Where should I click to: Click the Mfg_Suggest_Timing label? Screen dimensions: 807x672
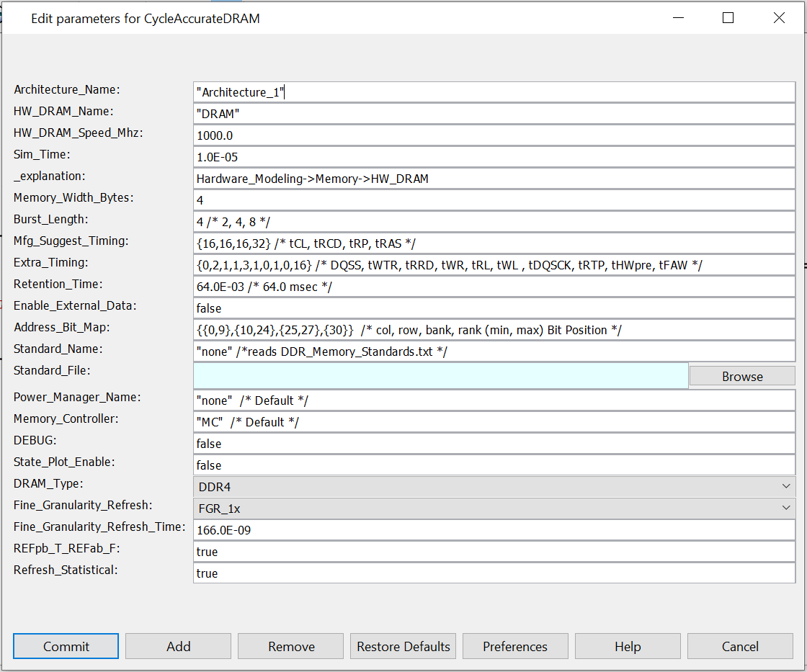71,241
